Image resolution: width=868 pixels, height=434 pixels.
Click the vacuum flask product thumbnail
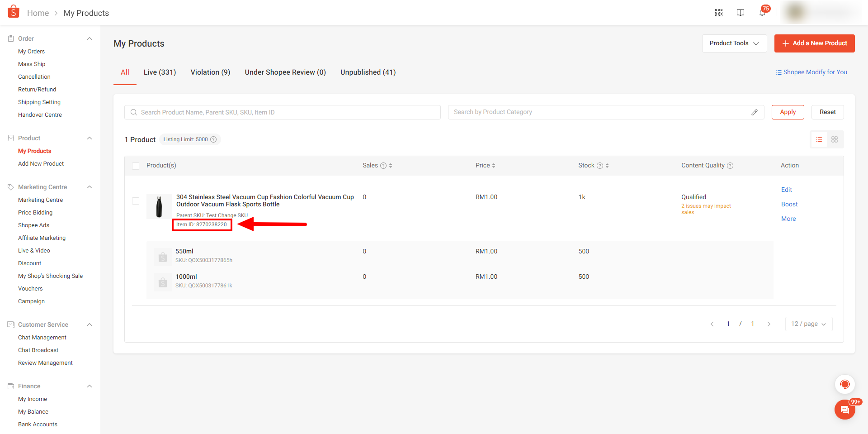(159, 206)
